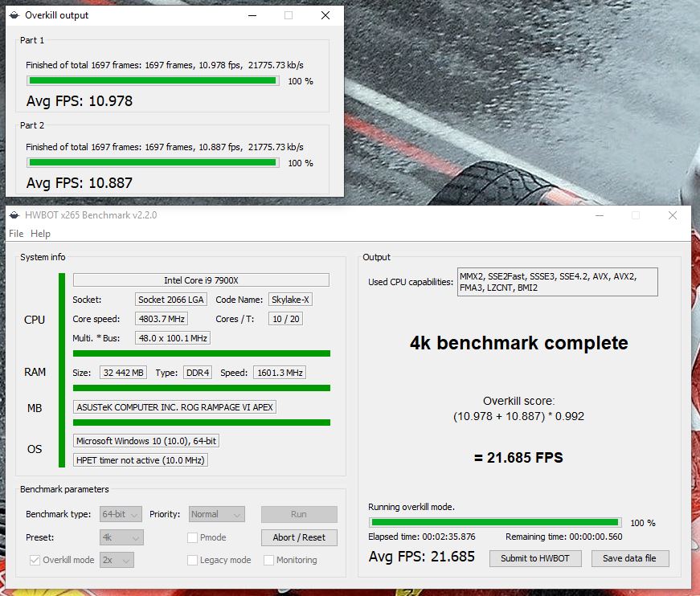Click Submit to HWBOT button

pos(535,558)
